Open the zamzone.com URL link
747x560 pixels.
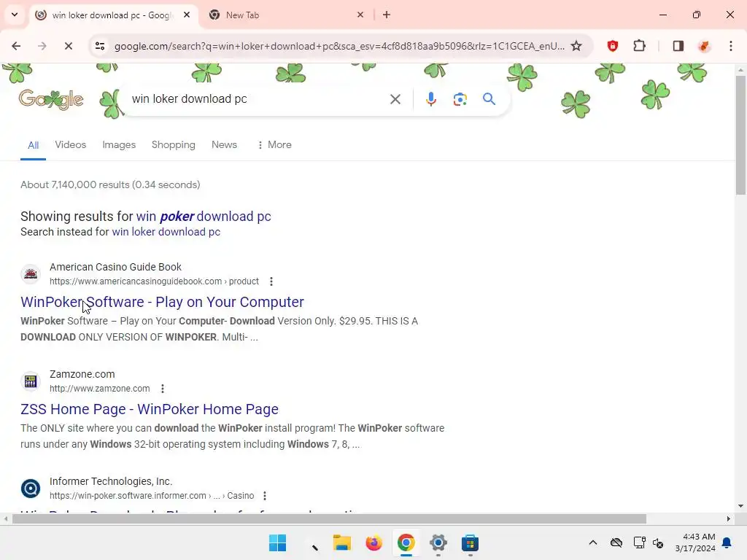(x=99, y=389)
